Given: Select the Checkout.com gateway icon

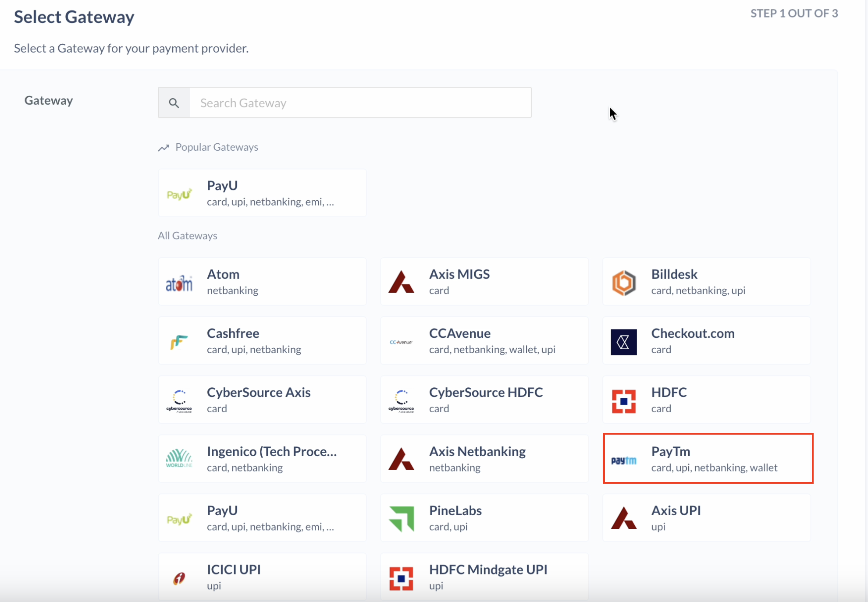Looking at the screenshot, I should 623,341.
